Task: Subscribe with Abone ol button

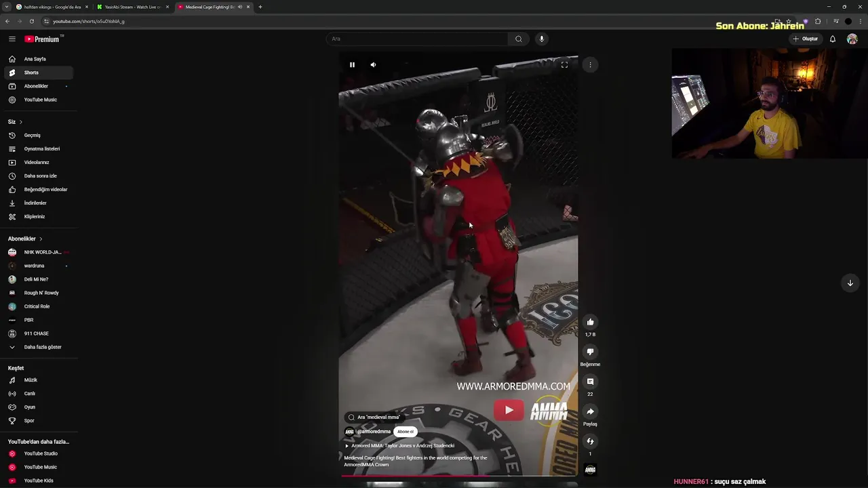Action: point(406,432)
